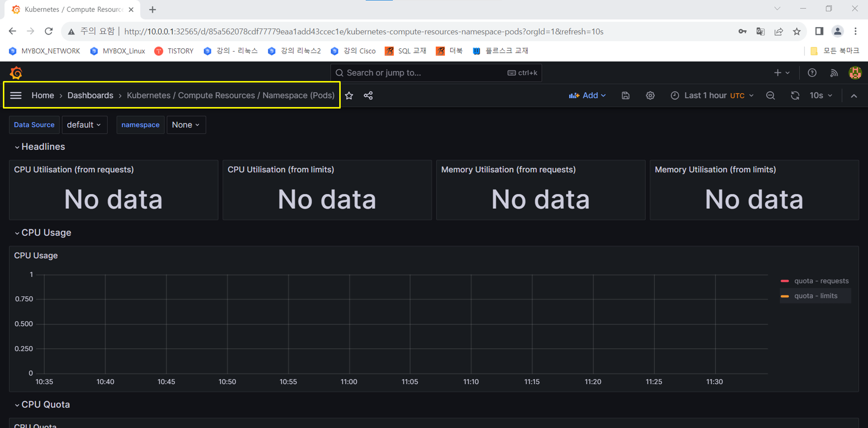Open the help question-mark menu
Screen dimensions: 868x428
[812, 73]
